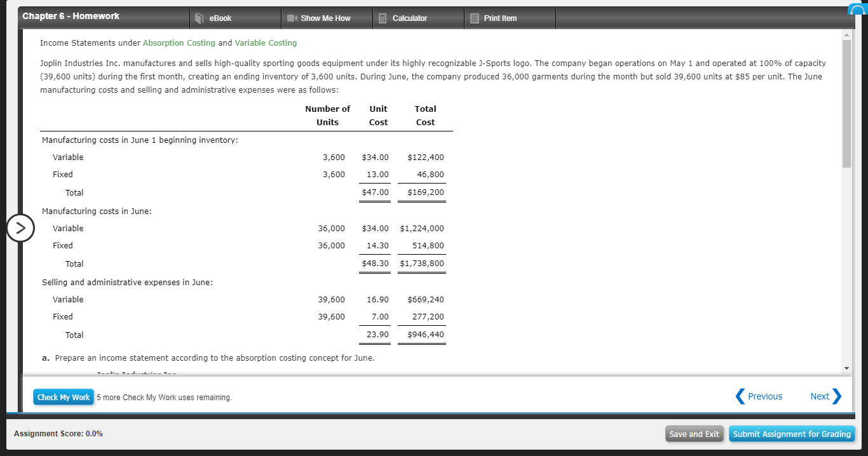The image size is (868, 456).
Task: Click 'Selling and administrative expenses in June:' label
Action: click(127, 282)
